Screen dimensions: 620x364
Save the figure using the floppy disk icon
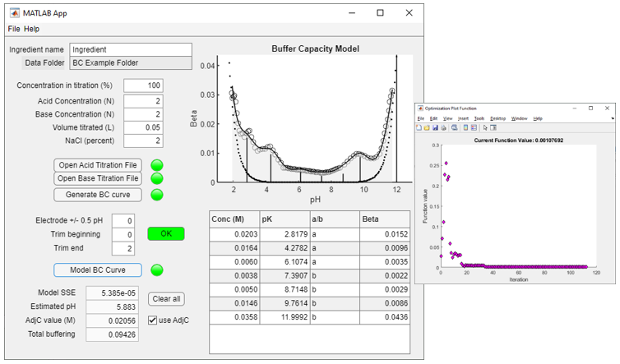pyautogui.click(x=435, y=127)
